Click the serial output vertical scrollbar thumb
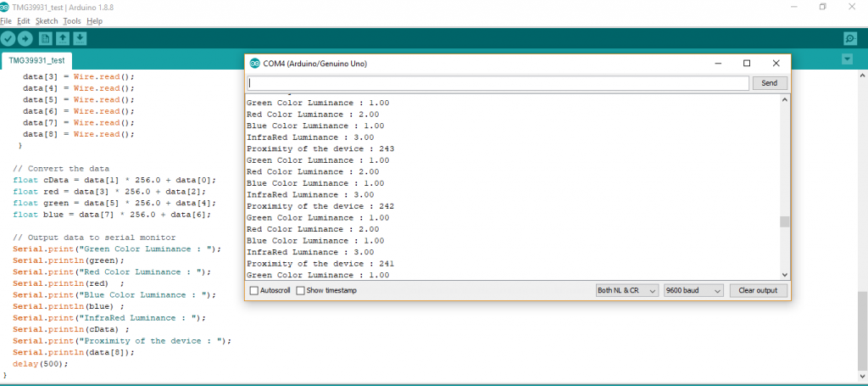 tap(784, 221)
